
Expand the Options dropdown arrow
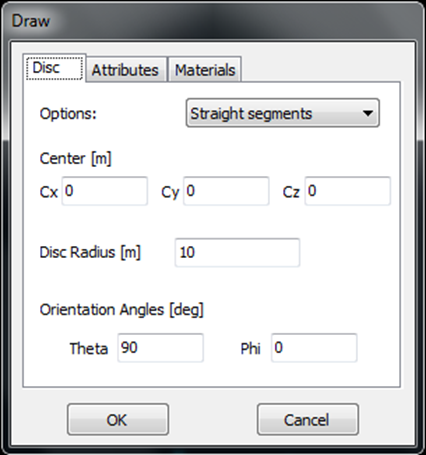(x=368, y=113)
